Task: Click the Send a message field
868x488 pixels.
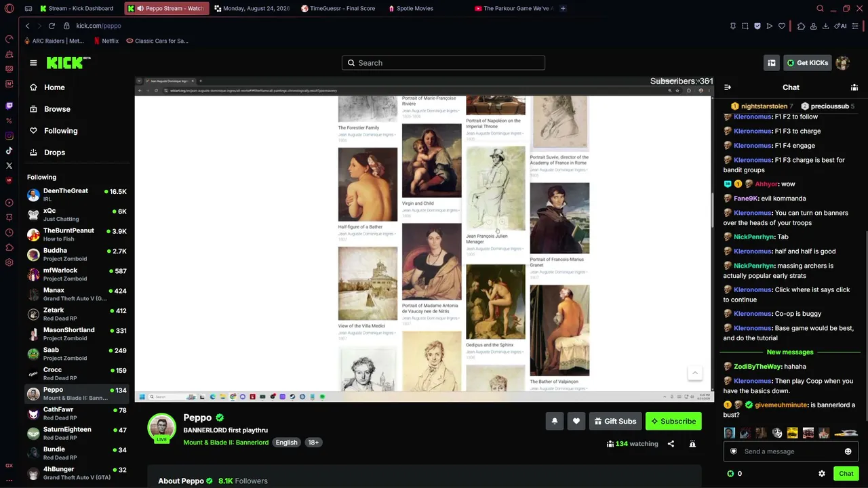Action: tap(791, 451)
